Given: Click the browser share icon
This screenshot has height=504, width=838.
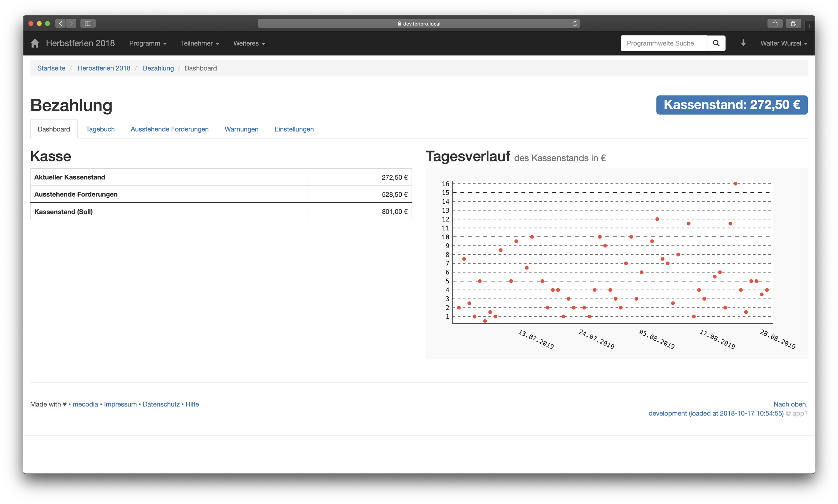Looking at the screenshot, I should click(775, 23).
